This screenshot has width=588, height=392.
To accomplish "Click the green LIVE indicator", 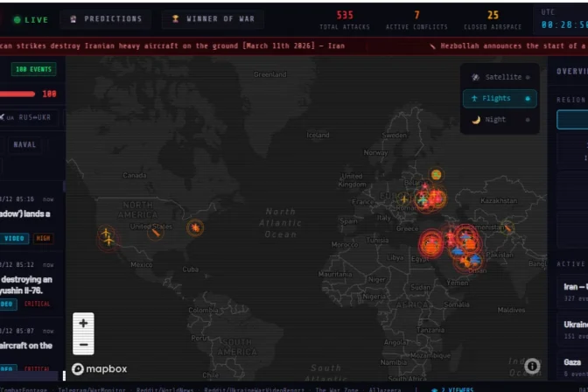I will coord(31,19).
